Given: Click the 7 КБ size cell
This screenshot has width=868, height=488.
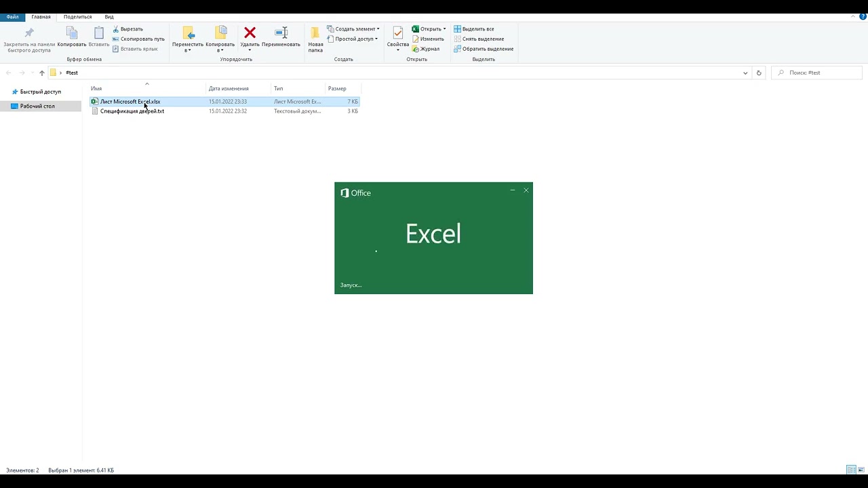Looking at the screenshot, I should click(x=353, y=102).
